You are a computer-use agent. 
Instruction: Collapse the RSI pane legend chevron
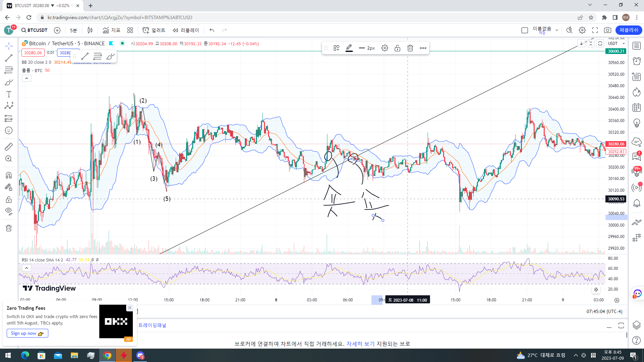click(26, 268)
